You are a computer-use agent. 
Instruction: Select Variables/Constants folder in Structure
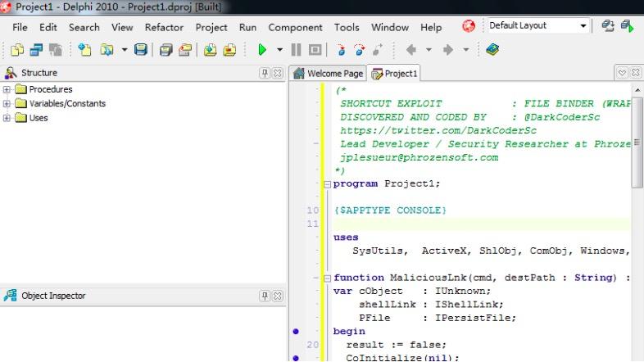[x=61, y=103]
